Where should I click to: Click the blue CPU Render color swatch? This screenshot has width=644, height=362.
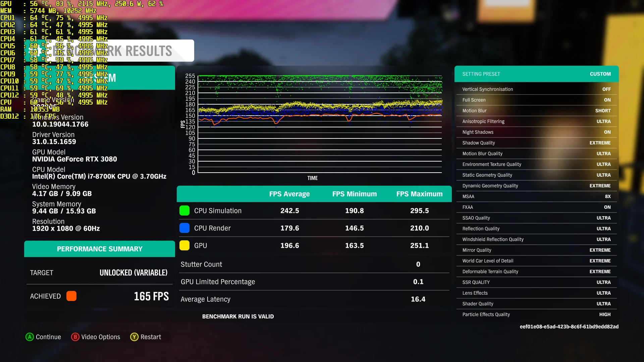pyautogui.click(x=184, y=228)
